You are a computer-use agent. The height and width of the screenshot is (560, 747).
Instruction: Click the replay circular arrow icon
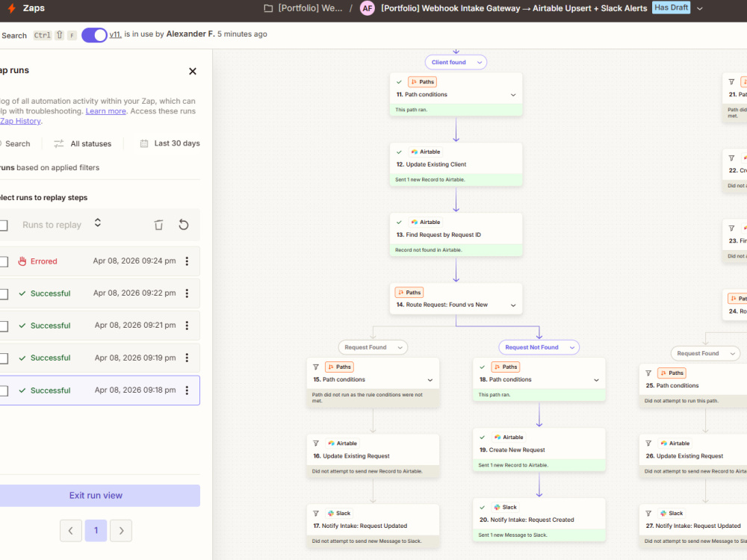tap(184, 225)
